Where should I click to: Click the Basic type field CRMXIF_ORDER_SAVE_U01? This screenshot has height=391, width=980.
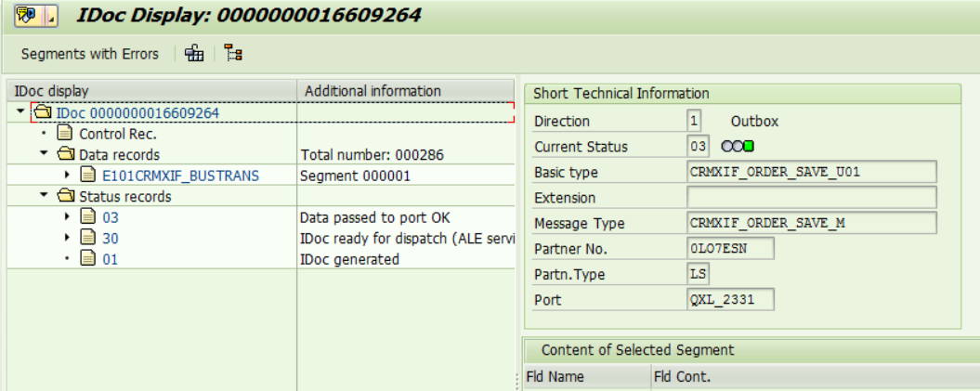811,172
